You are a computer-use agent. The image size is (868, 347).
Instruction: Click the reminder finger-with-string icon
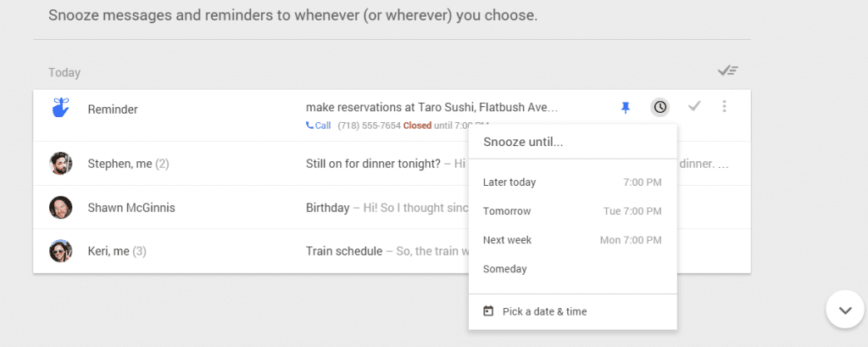tap(60, 108)
